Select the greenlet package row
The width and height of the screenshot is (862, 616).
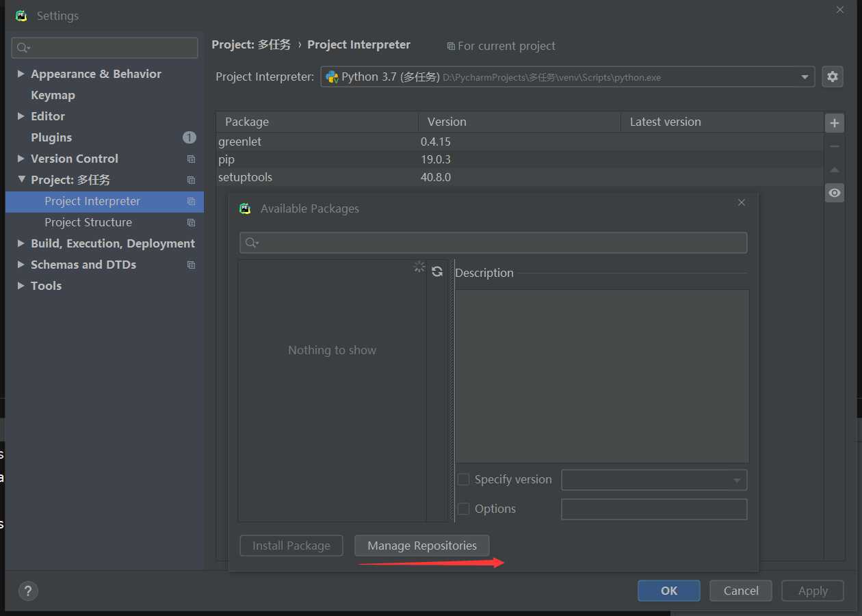(520, 142)
